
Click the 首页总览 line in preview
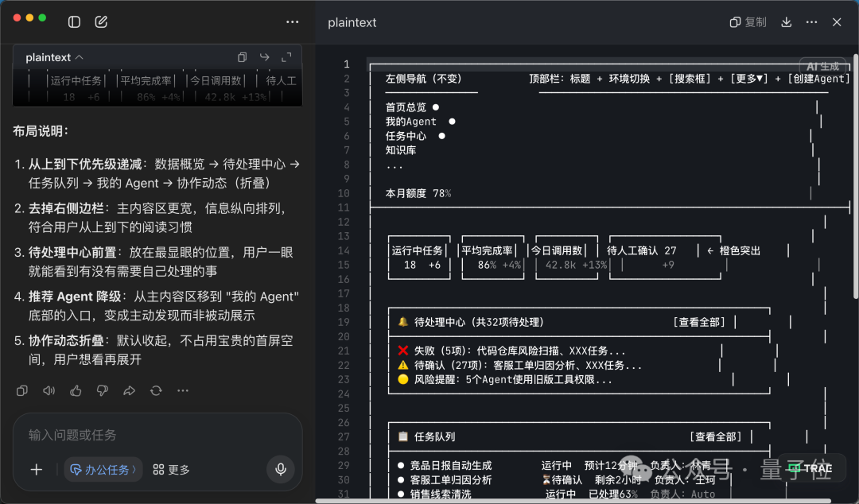click(406, 107)
